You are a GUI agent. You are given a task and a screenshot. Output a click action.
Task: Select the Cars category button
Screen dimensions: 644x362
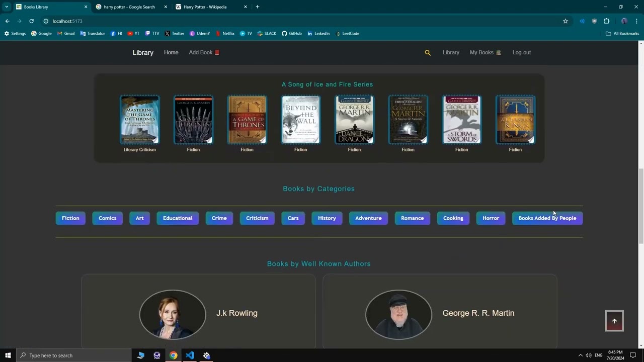tap(293, 218)
